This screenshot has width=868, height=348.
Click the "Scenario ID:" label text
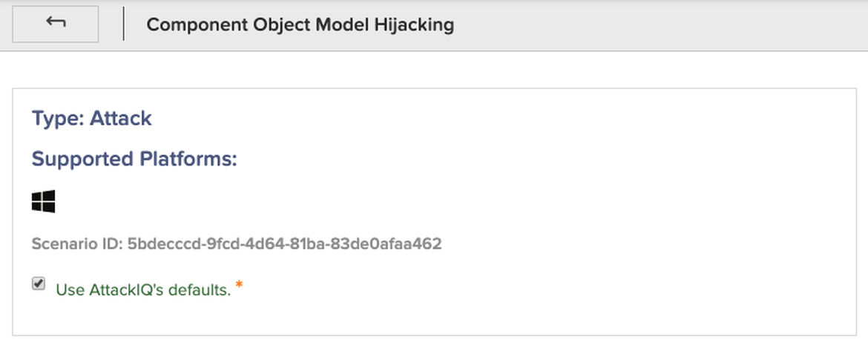pos(77,243)
